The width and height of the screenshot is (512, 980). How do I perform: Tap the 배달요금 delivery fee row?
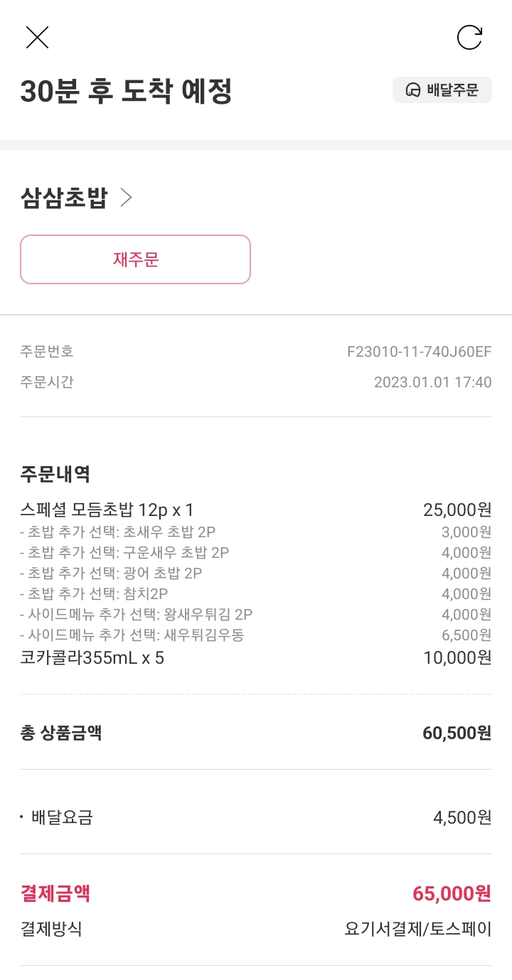tap(63, 817)
